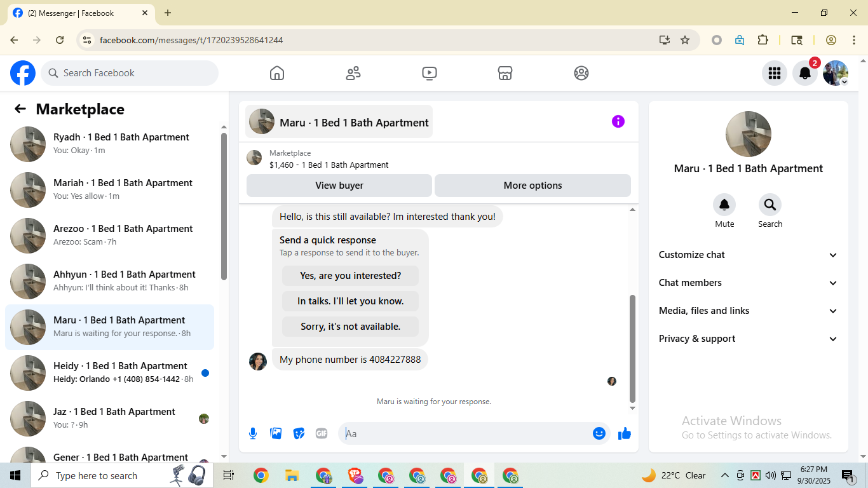Open Maru's large profile thumbnail in side panel

click(x=749, y=134)
